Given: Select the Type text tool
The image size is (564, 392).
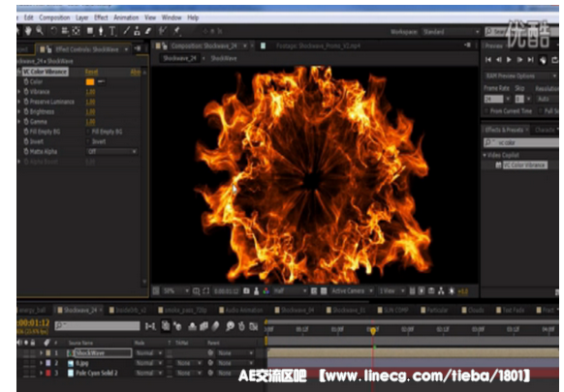Looking at the screenshot, I should [x=112, y=31].
